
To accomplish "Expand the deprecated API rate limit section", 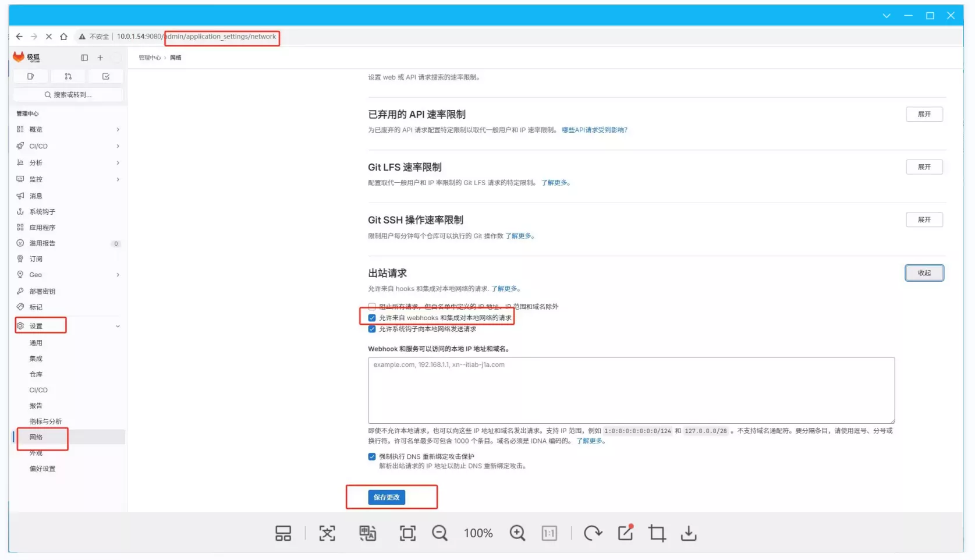I will [x=924, y=114].
